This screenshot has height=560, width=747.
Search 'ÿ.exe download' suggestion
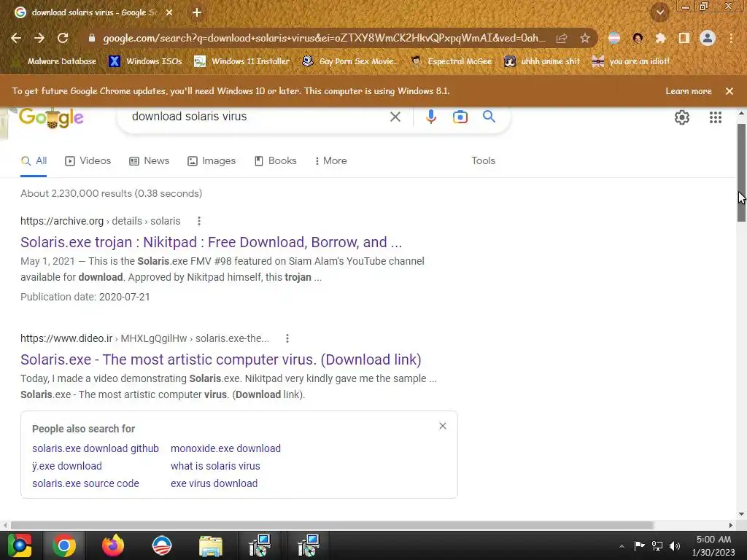click(66, 466)
